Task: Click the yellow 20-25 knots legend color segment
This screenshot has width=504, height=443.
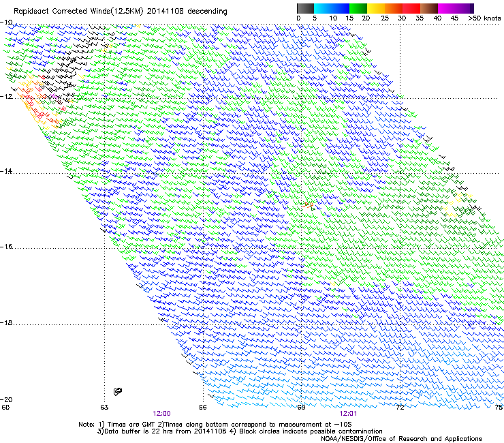Action: pos(376,8)
